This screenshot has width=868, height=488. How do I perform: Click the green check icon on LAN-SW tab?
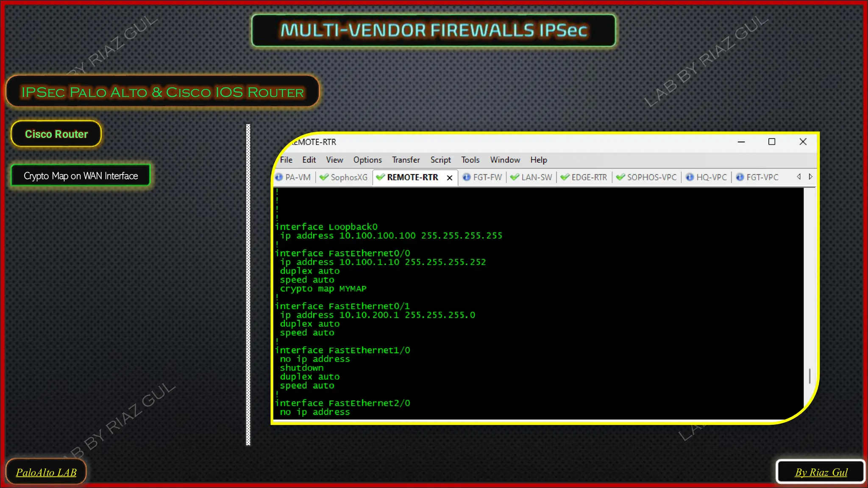pos(515,177)
